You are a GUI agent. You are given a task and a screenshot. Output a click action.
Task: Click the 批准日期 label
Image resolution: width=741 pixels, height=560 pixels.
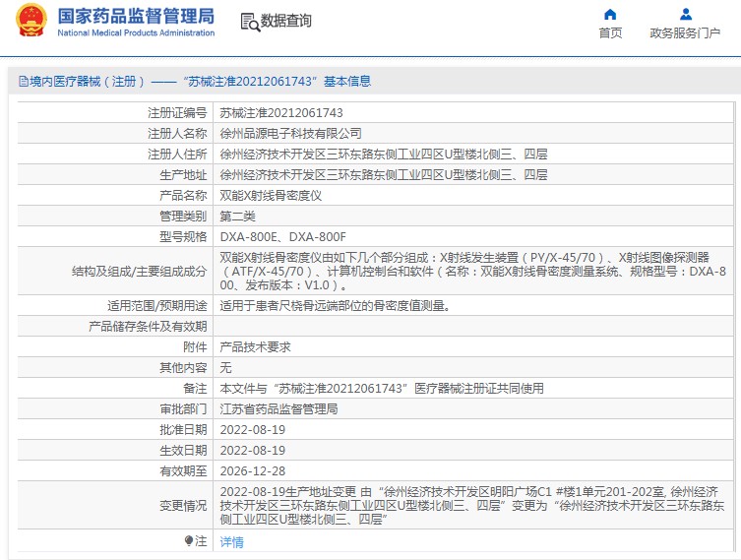pyautogui.click(x=183, y=430)
